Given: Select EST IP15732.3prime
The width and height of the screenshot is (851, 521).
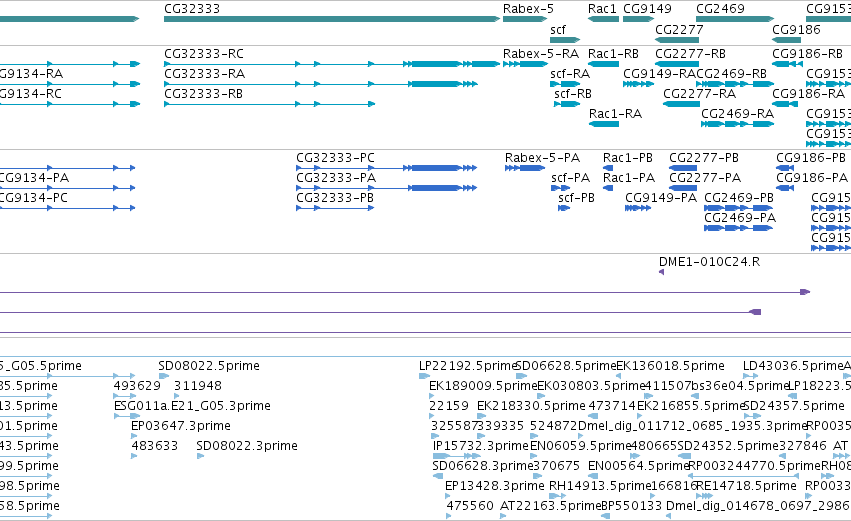Looking at the screenshot, I should point(481,446).
